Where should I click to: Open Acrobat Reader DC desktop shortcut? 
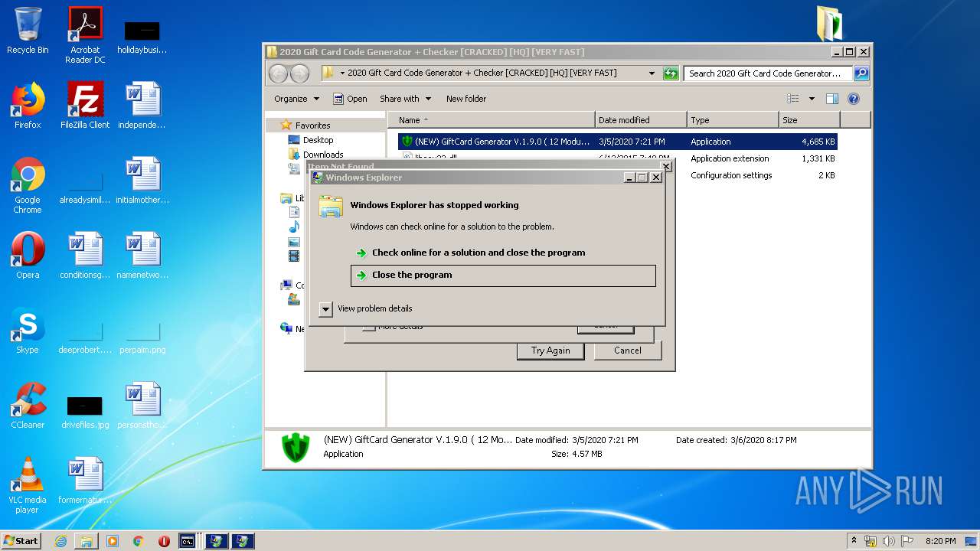click(85, 35)
